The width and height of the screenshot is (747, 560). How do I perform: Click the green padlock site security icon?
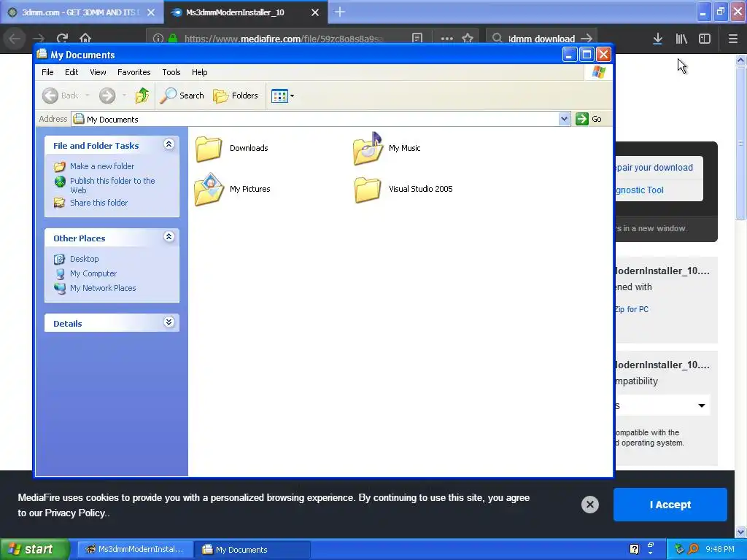coord(173,39)
